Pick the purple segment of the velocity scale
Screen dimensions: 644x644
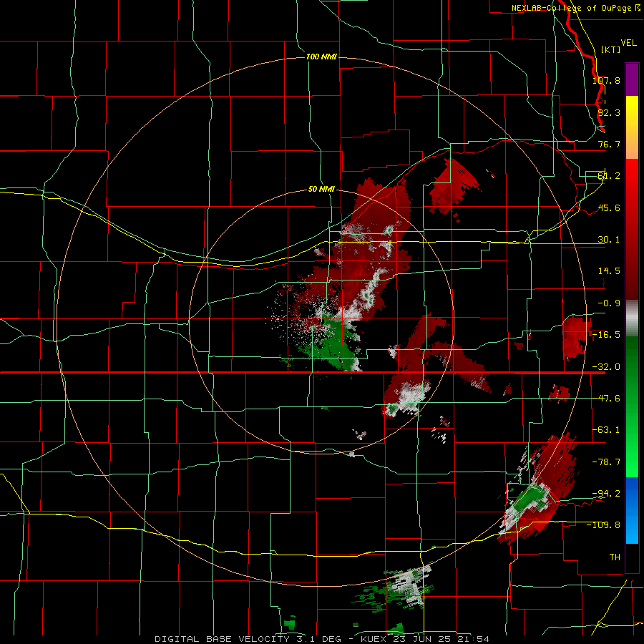point(632,79)
